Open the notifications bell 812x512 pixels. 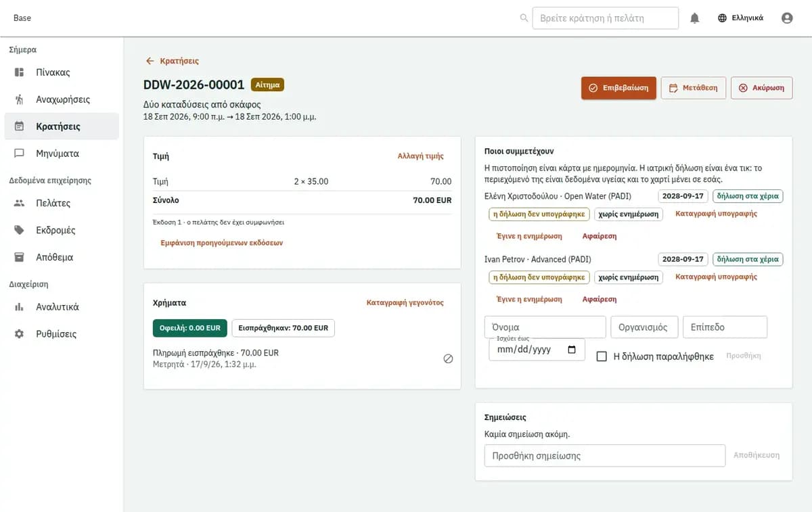(694, 18)
